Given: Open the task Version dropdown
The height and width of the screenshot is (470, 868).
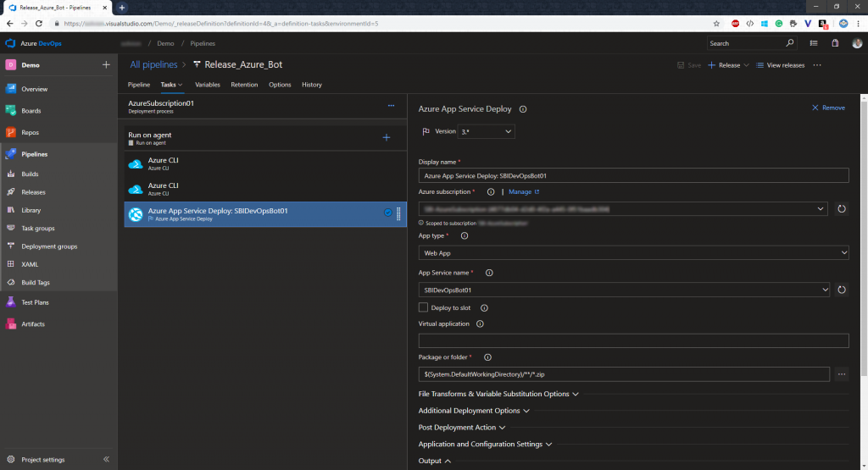Looking at the screenshot, I should click(x=486, y=131).
